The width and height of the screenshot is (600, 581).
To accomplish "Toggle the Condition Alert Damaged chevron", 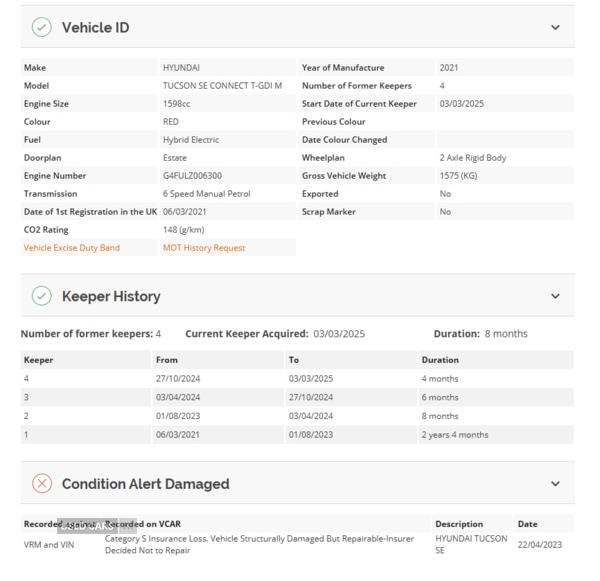I will coord(555,484).
